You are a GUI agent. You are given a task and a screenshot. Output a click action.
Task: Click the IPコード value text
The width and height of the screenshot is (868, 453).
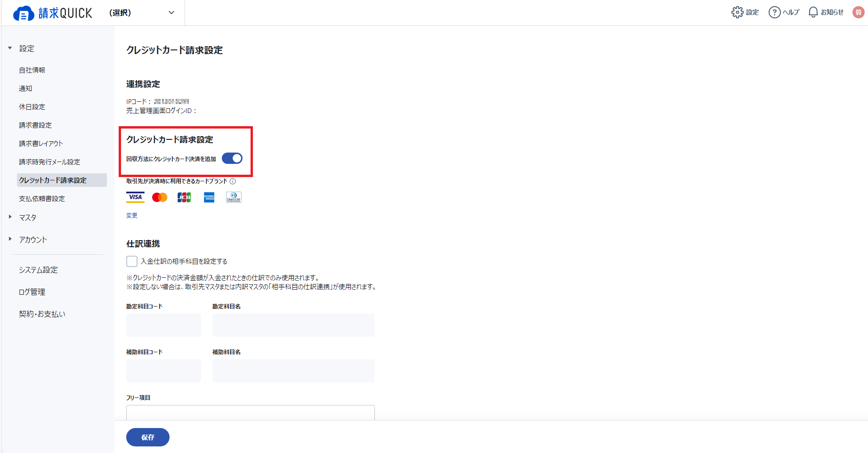click(171, 102)
